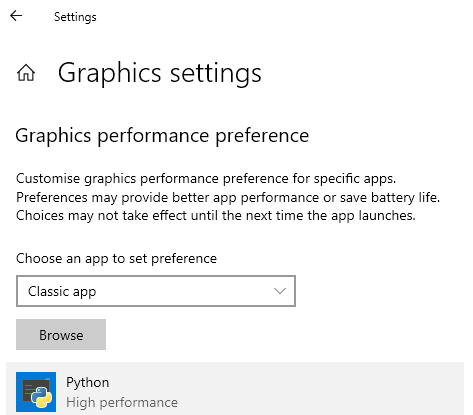Viewport: 473px width, 415px height.
Task: Click the Graphics performance preference heading
Action: (162, 136)
